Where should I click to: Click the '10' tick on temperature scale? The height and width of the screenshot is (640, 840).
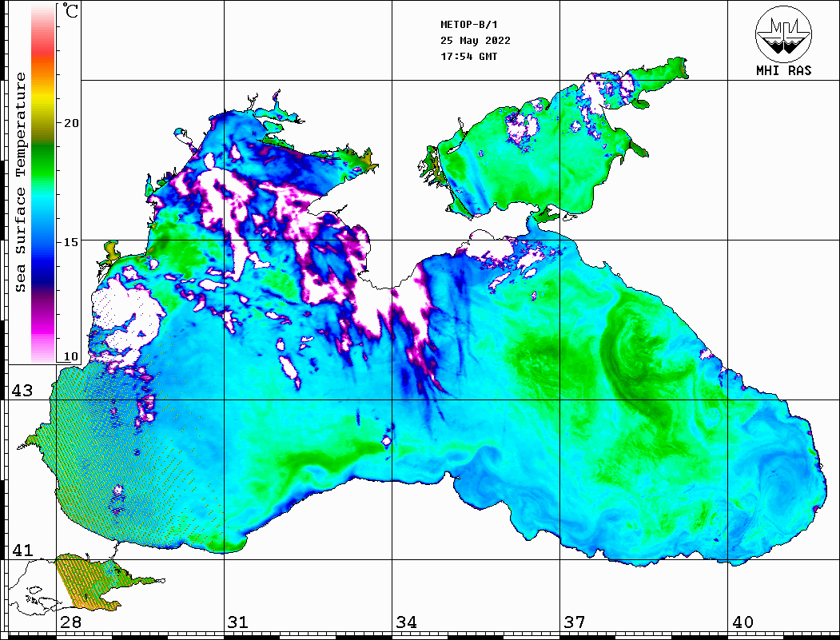(x=70, y=356)
